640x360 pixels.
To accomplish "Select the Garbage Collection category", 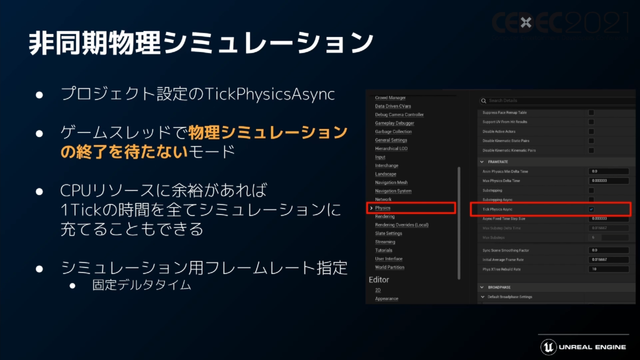I will click(x=393, y=132).
